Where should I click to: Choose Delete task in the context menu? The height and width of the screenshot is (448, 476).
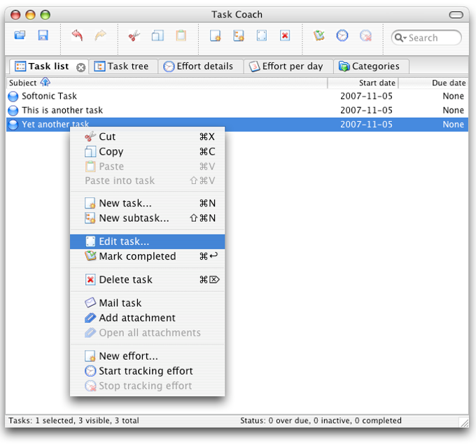tap(147, 279)
